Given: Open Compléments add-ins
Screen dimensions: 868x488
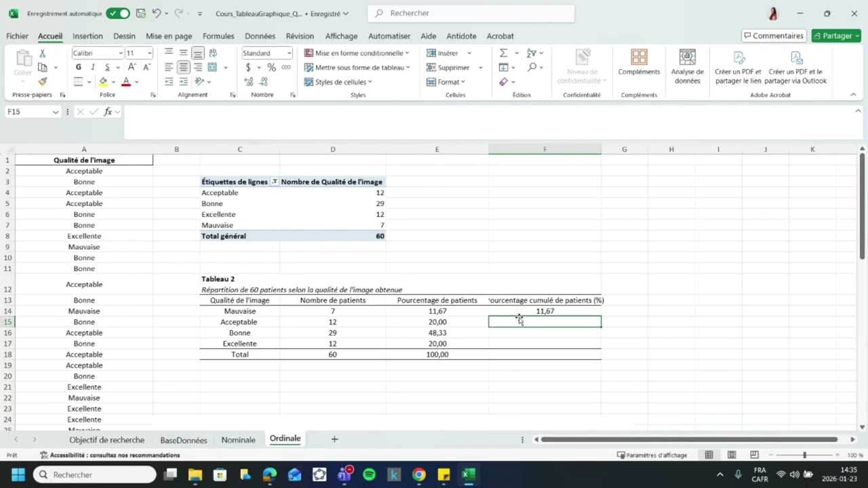Looking at the screenshot, I should click(x=639, y=62).
